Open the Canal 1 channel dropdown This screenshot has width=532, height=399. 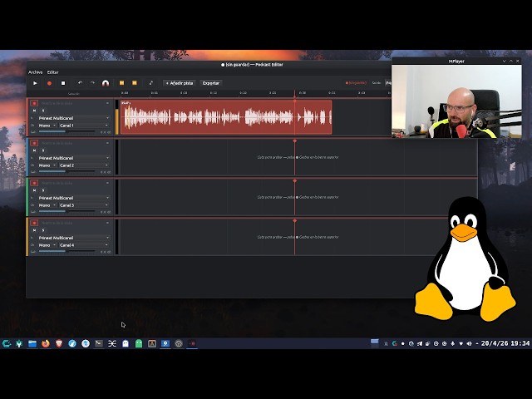[x=84, y=126]
